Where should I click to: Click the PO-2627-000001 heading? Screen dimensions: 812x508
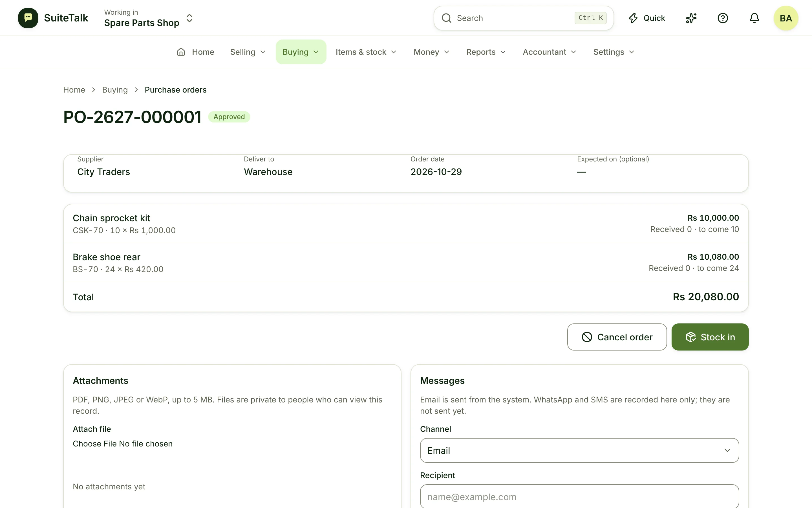click(132, 117)
